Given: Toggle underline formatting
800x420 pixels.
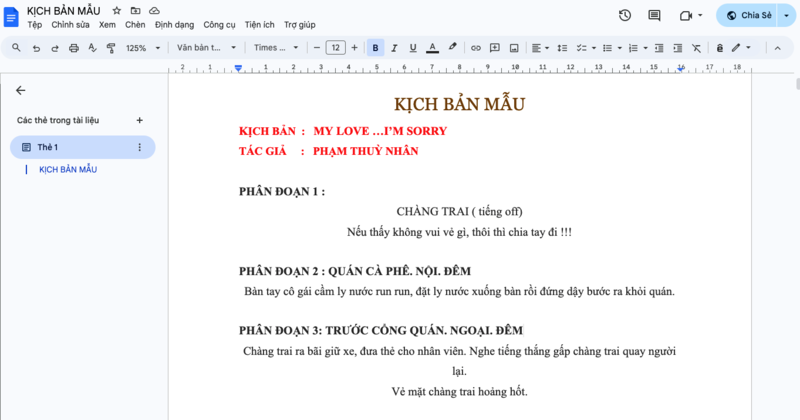Looking at the screenshot, I should (x=413, y=48).
